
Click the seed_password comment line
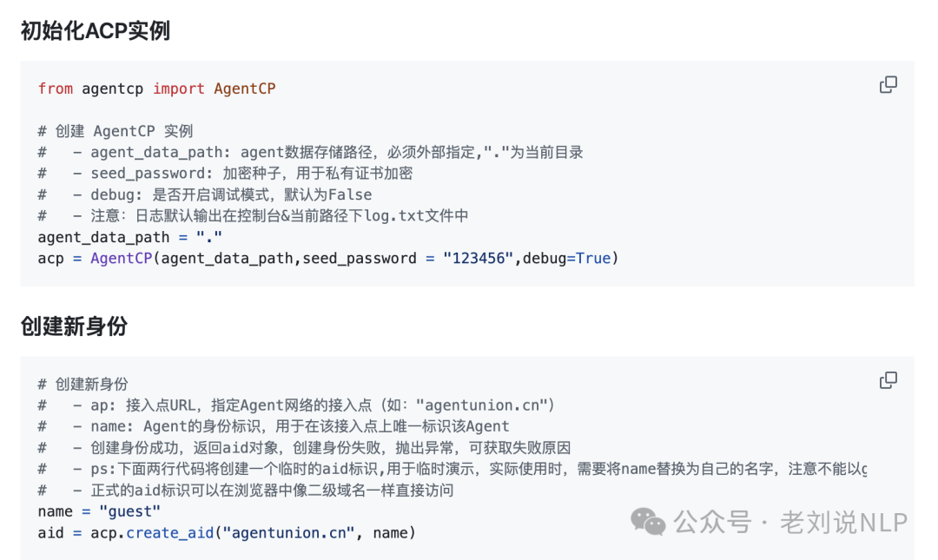[x=225, y=174]
